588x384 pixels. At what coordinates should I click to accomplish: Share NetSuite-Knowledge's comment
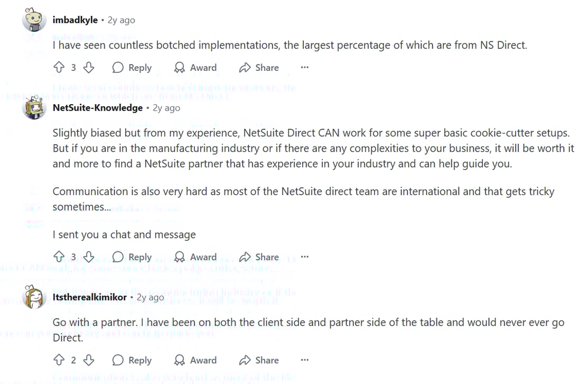pos(259,257)
